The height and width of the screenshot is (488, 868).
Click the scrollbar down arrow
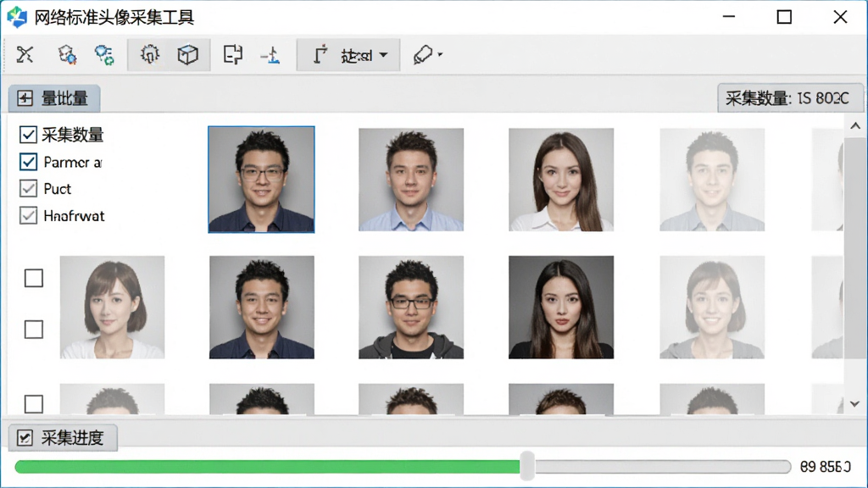pyautogui.click(x=855, y=404)
